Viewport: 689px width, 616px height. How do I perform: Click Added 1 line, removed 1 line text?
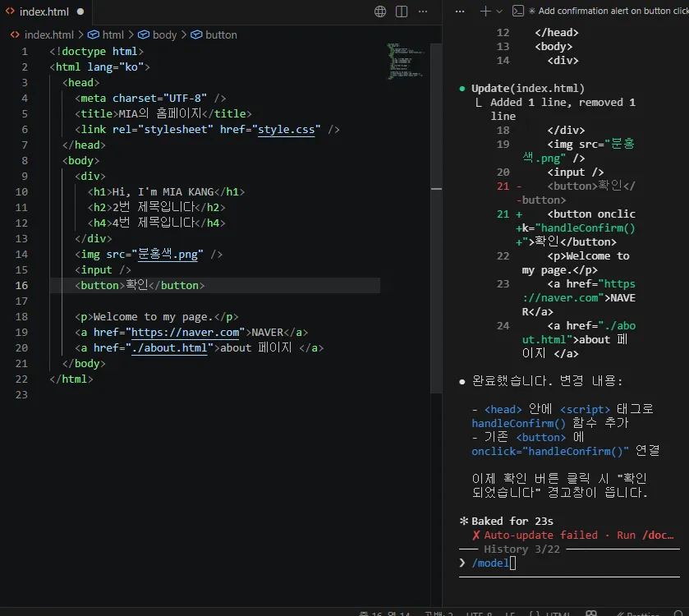click(x=563, y=109)
